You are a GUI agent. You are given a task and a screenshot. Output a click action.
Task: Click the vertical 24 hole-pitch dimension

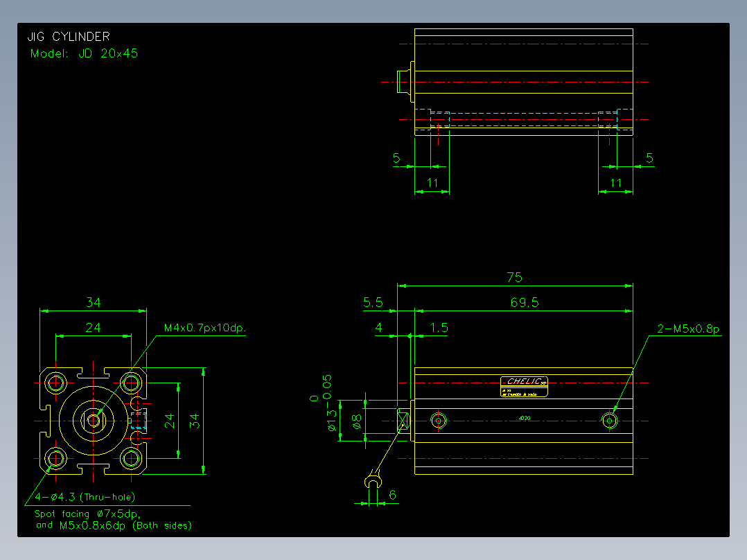coord(169,421)
